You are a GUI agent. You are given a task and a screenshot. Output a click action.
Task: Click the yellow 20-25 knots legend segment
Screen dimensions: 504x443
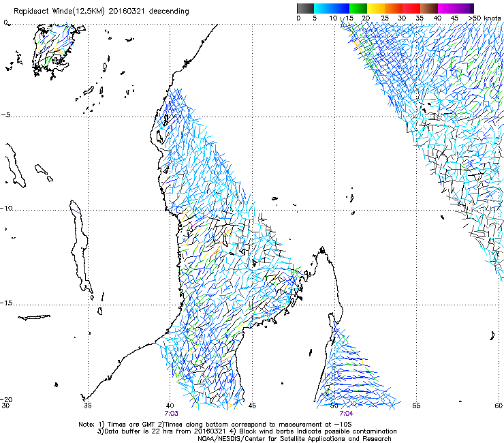[376, 8]
